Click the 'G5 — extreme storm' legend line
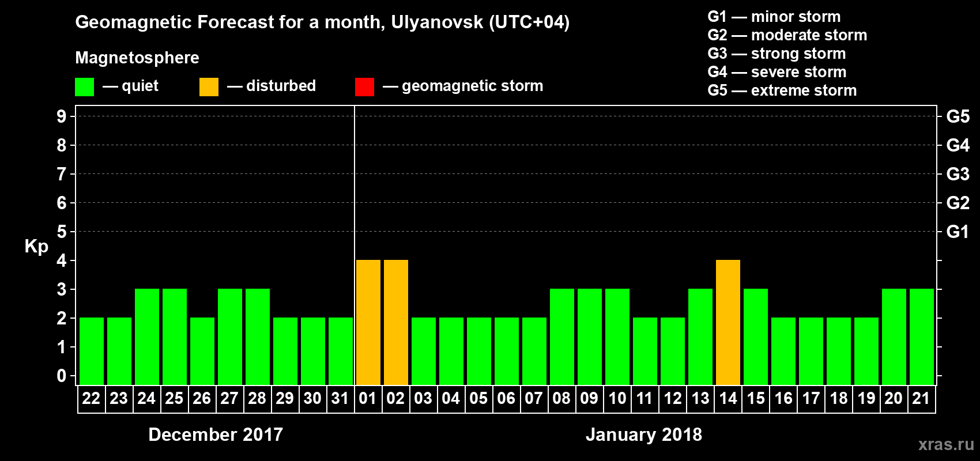The width and height of the screenshot is (980, 461). pyautogui.click(x=782, y=90)
